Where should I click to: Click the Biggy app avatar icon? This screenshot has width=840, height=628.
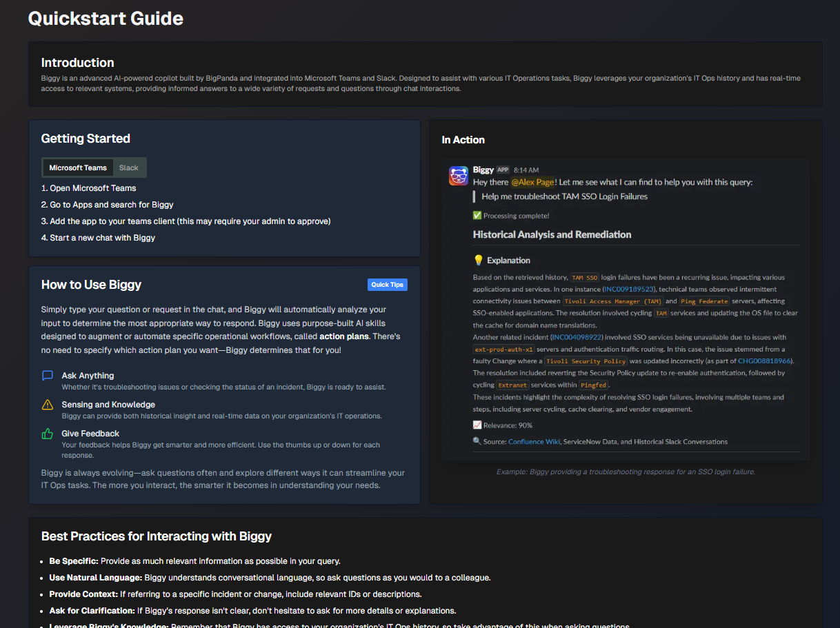458,176
